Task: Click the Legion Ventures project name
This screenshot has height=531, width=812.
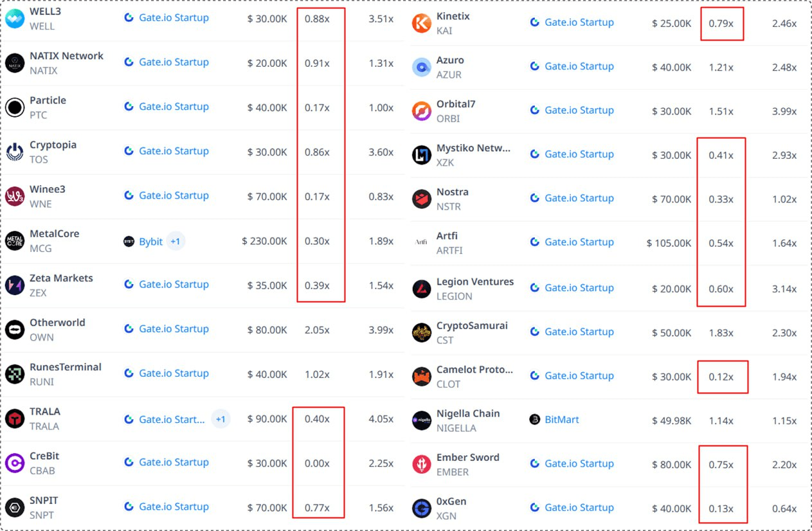Action: (x=474, y=282)
